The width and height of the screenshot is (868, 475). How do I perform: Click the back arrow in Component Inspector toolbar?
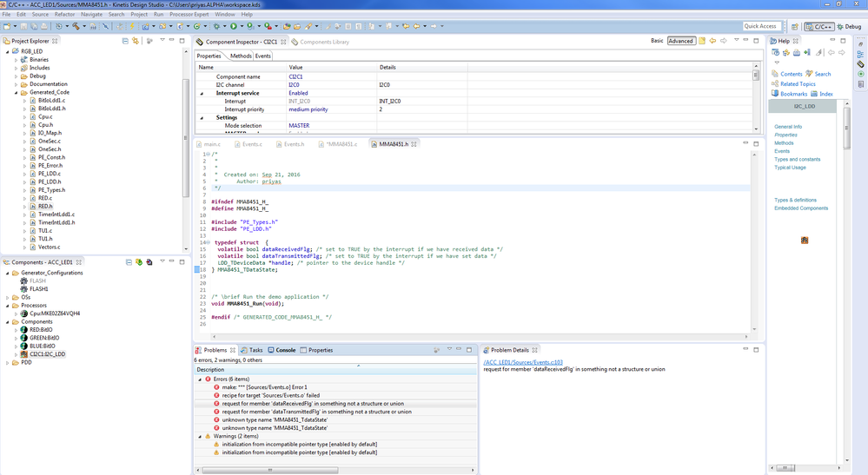coord(713,41)
